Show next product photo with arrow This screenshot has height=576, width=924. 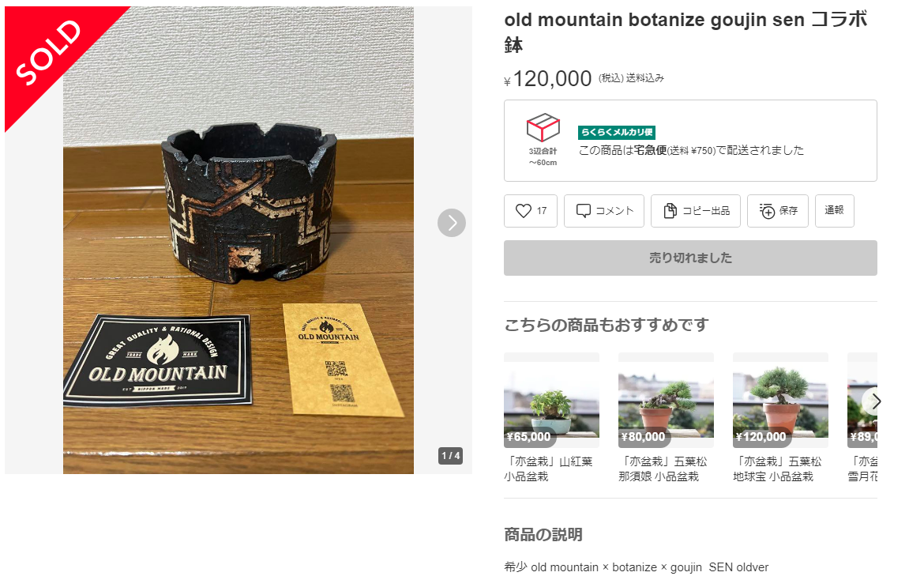[452, 223]
